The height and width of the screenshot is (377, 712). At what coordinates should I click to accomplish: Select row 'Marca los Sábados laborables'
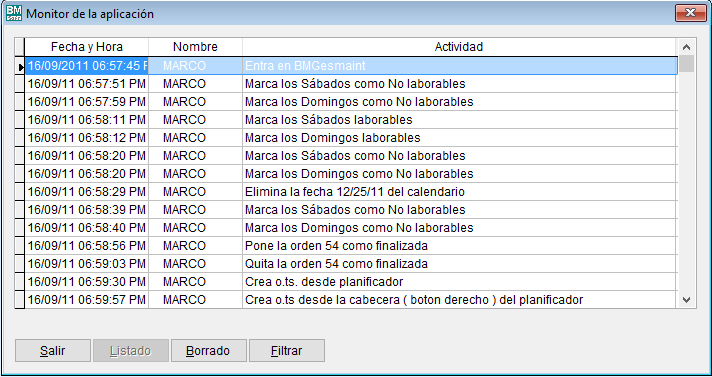351,120
